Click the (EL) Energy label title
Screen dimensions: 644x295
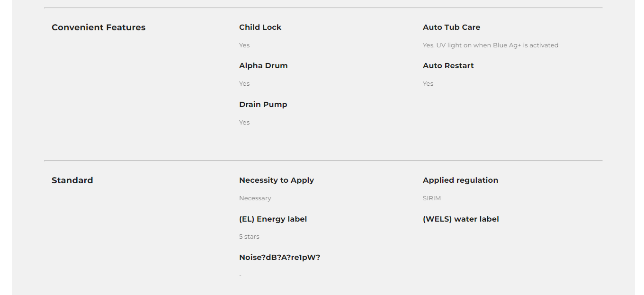273,219
